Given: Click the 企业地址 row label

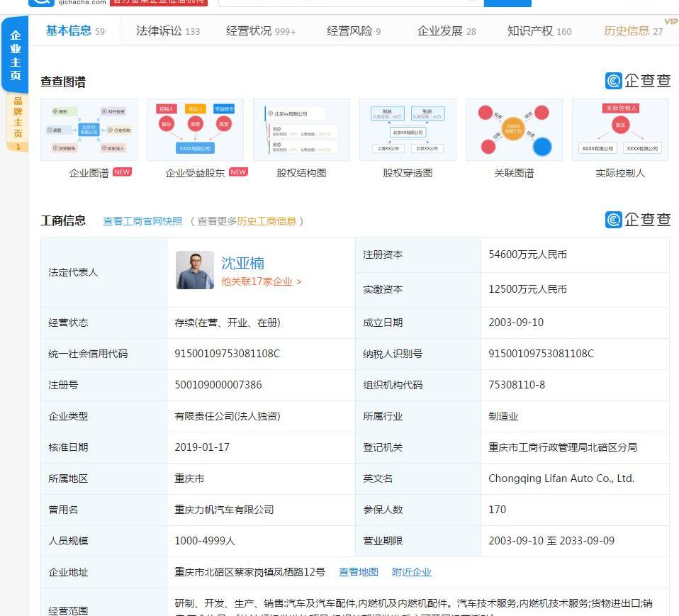Looking at the screenshot, I should click(x=68, y=572).
